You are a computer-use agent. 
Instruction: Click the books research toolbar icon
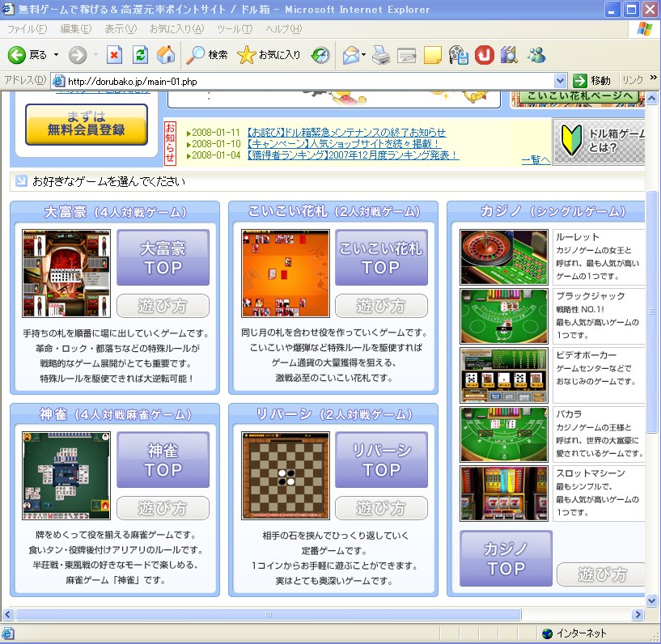coord(509,55)
